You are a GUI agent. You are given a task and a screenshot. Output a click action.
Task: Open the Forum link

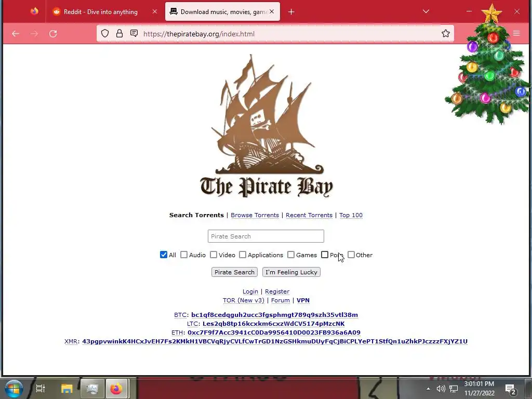click(280, 300)
